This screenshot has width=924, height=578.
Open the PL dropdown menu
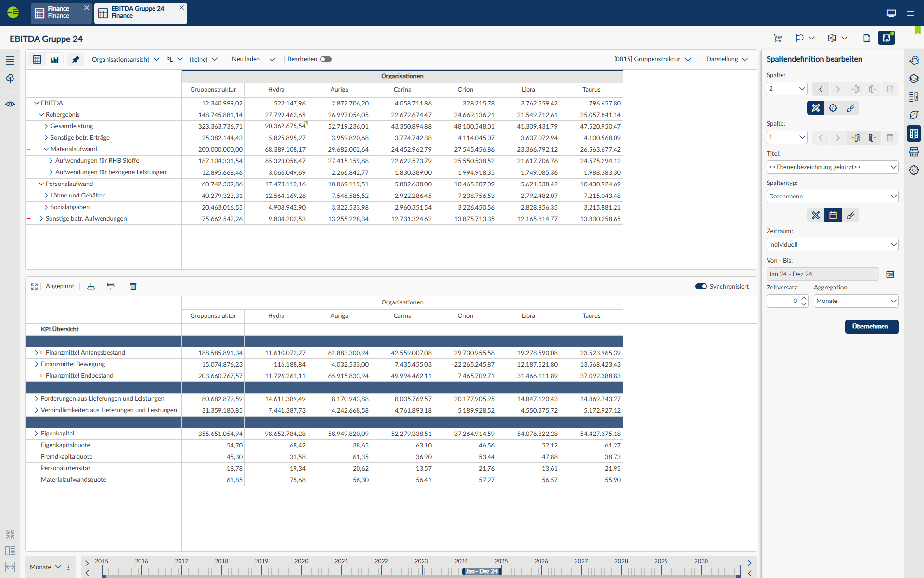coord(174,59)
